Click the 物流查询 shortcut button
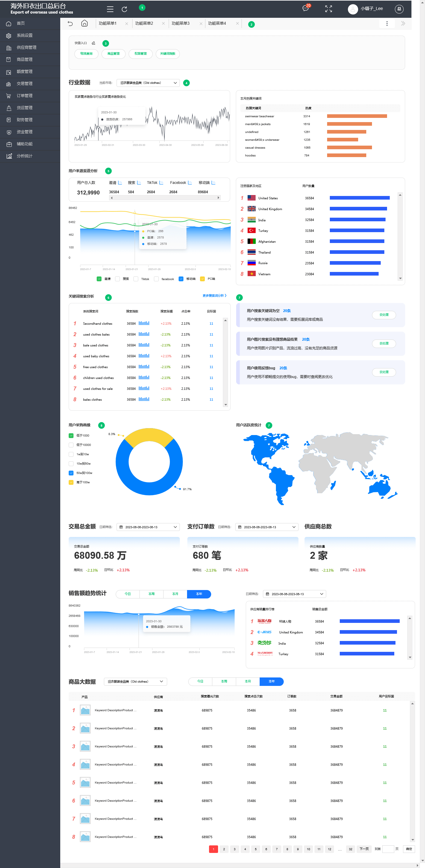 point(86,54)
